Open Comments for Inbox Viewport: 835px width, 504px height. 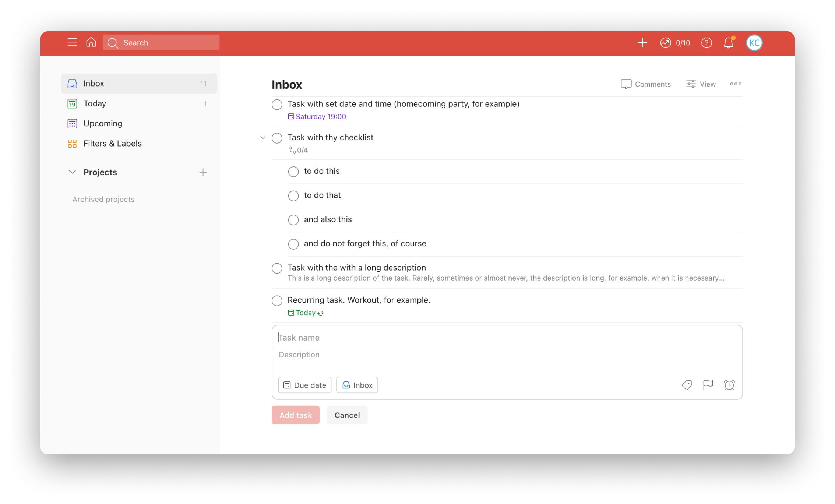pos(646,84)
